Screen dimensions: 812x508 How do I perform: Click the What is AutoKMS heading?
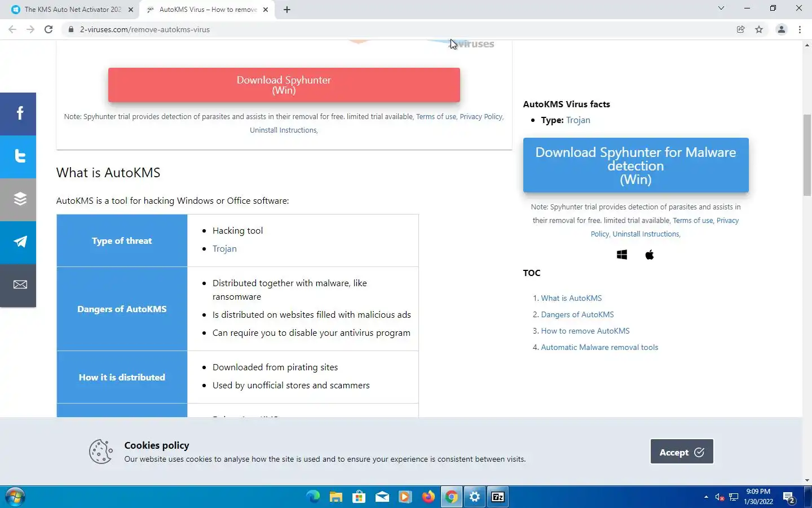[108, 173]
